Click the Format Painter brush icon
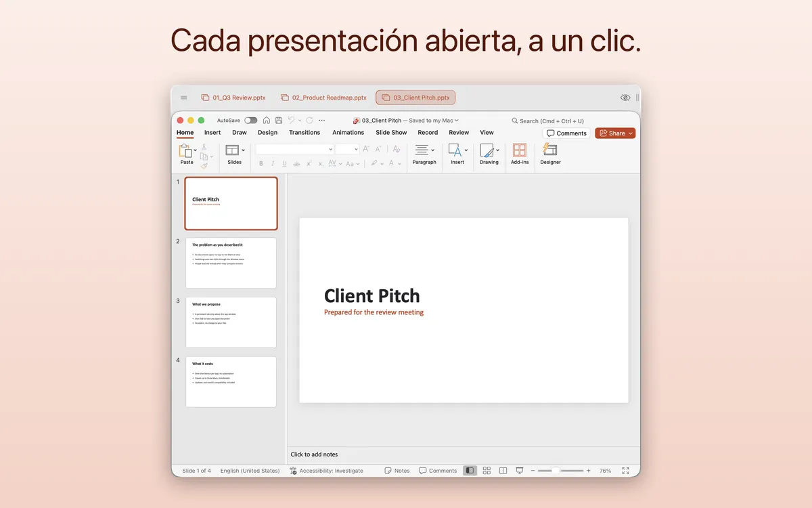Image resolution: width=812 pixels, height=508 pixels. (x=204, y=165)
